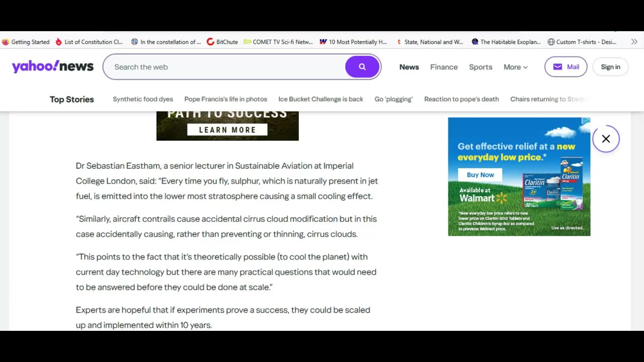Open Reaction to pope's death story
The width and height of the screenshot is (644, 362).
(461, 99)
